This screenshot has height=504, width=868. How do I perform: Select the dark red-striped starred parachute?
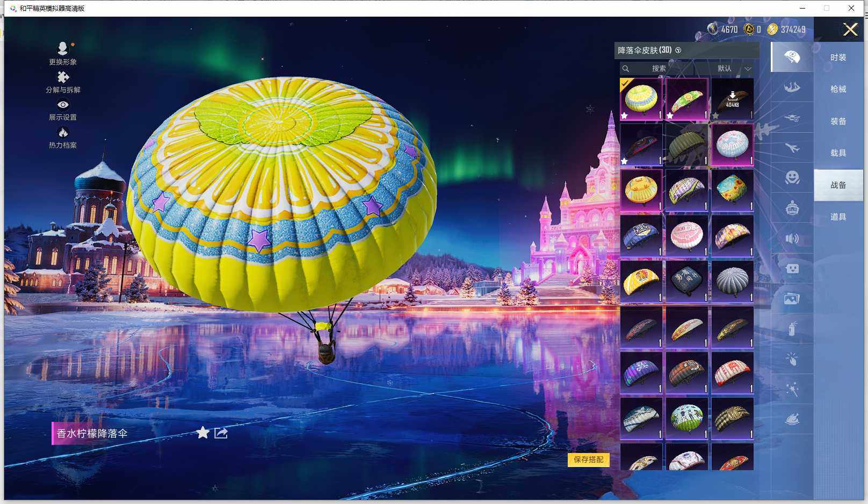[x=641, y=144]
